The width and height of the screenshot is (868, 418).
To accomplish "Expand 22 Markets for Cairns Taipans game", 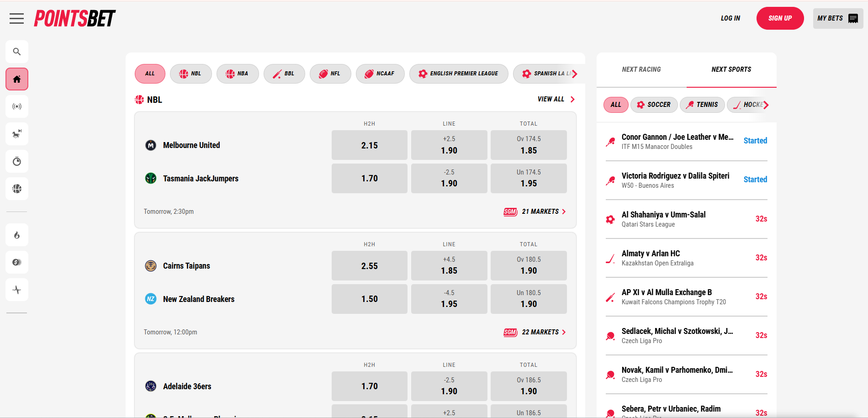I will pyautogui.click(x=544, y=332).
